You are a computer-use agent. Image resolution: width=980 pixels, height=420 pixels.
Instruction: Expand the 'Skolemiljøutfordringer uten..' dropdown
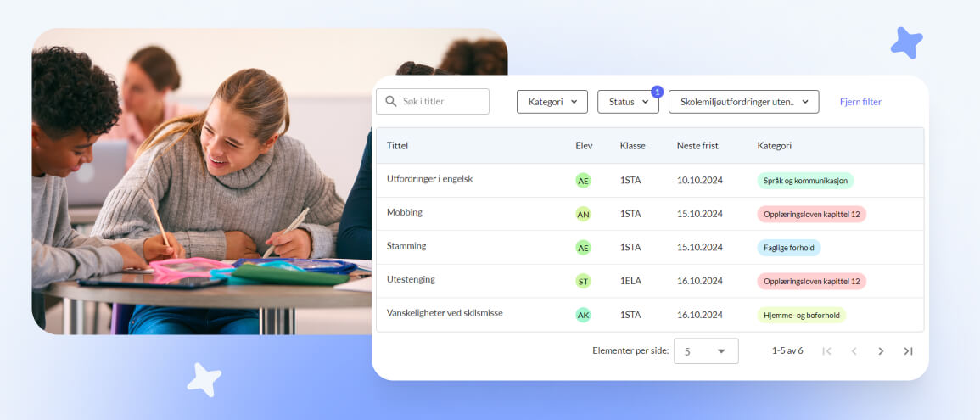744,102
